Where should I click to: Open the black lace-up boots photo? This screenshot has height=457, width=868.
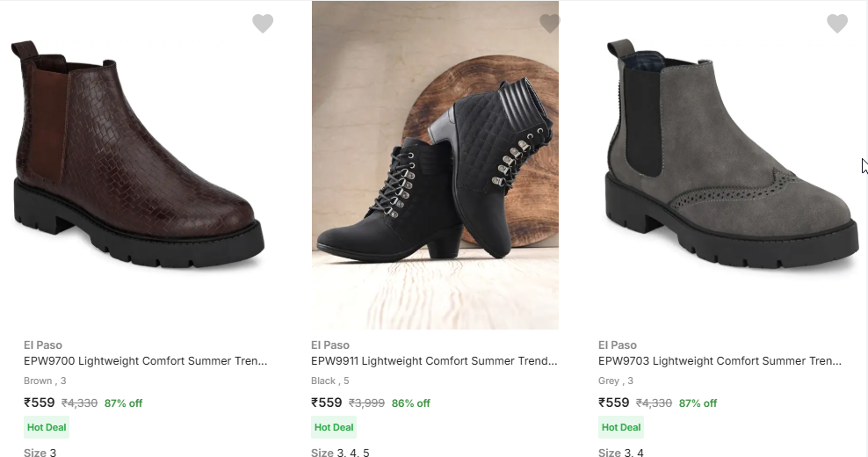435,167
